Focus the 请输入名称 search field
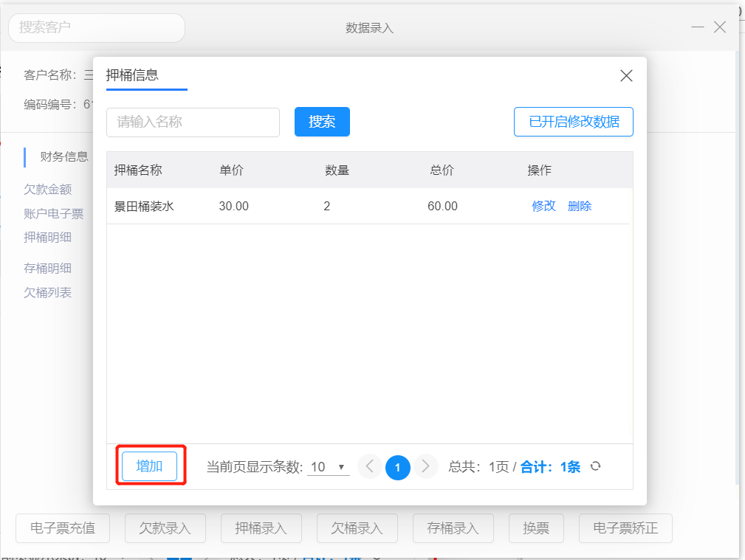Viewport: 745px width, 560px height. coord(193,122)
